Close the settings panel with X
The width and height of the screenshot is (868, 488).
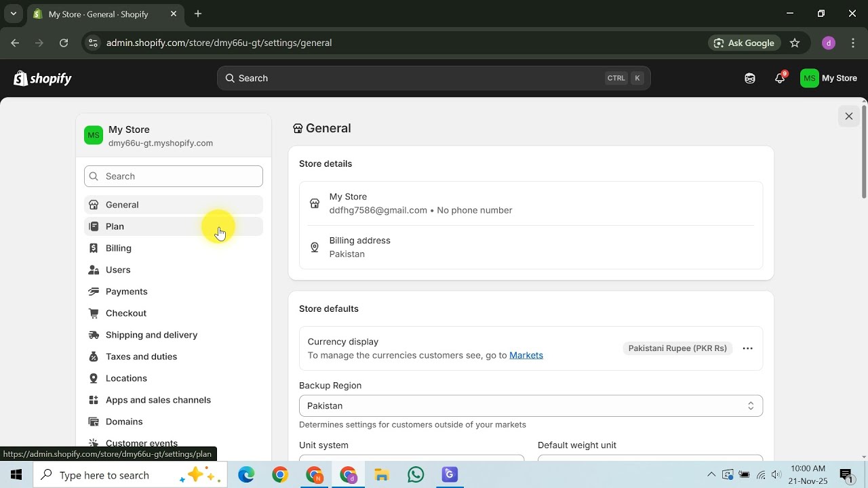pos(848,116)
